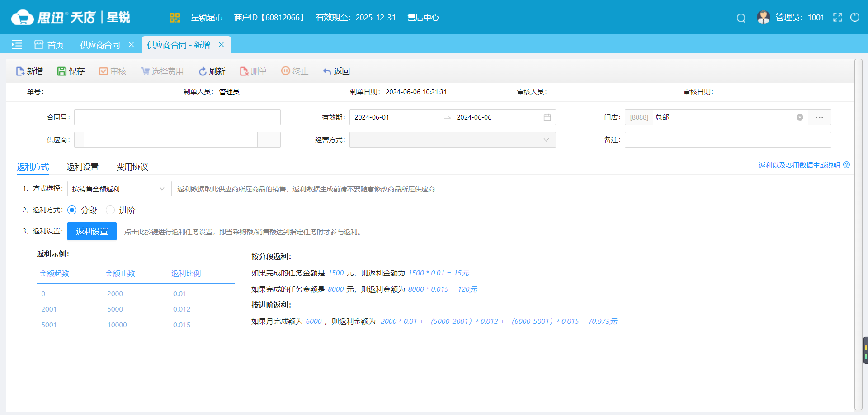Open the 返利以及费用数据生成说明 link
The width and height of the screenshot is (868, 415).
[800, 165]
